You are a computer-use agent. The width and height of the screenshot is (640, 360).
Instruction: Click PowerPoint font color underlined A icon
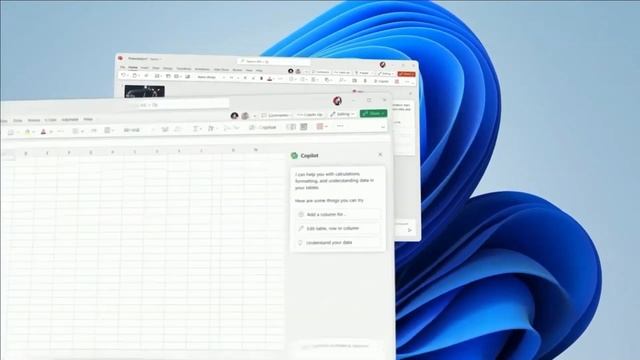(x=269, y=78)
